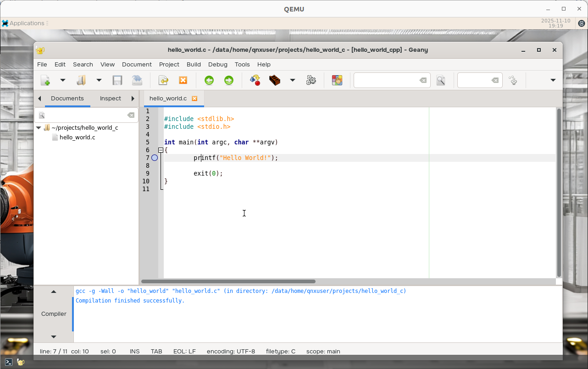
Task: Click the Save file toolbar icon
Action: [x=117, y=80]
